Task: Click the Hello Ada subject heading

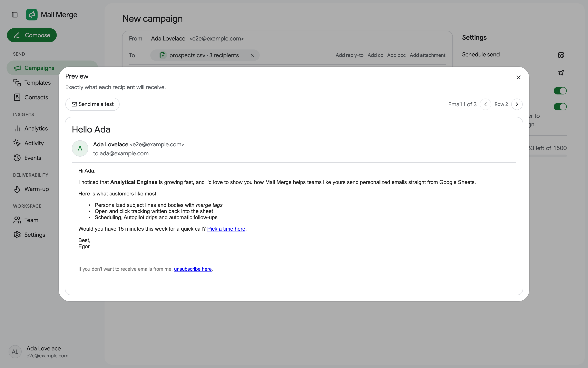Action: pos(91,129)
